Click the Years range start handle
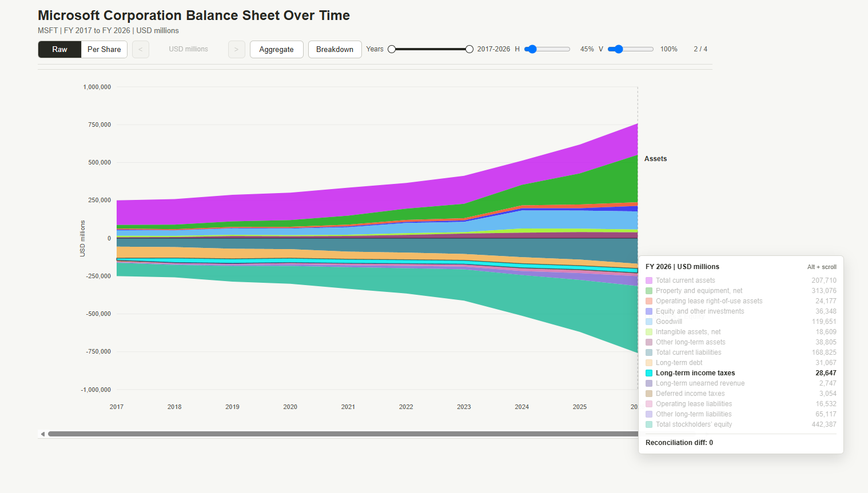868x493 pixels. tap(392, 49)
